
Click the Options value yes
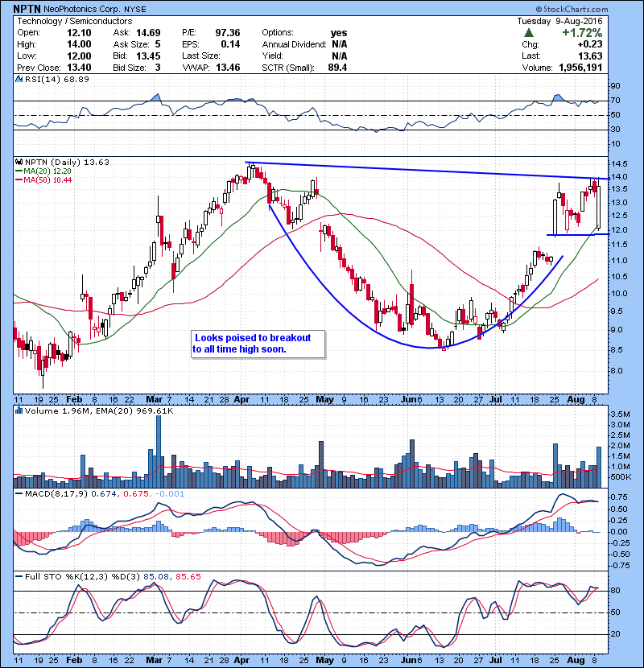339,33
